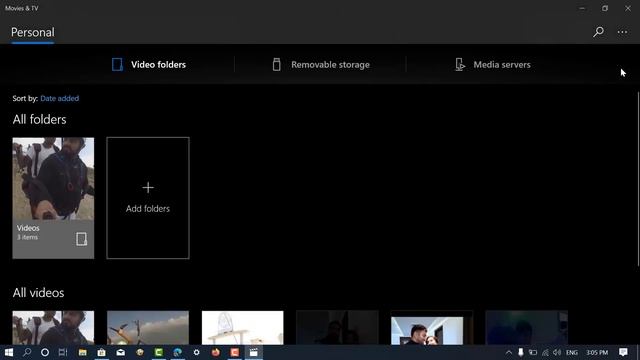
Task: Click the microphone tray icon
Action: (520, 352)
